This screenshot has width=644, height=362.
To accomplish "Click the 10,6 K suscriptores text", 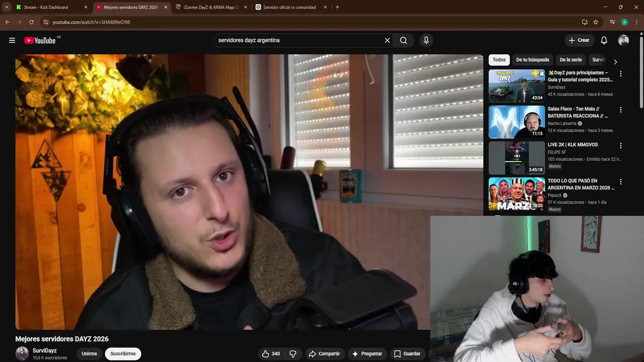I will (50, 358).
